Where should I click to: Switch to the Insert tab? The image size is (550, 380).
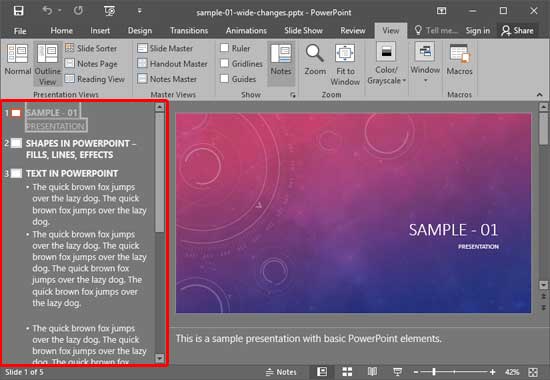pos(100,31)
